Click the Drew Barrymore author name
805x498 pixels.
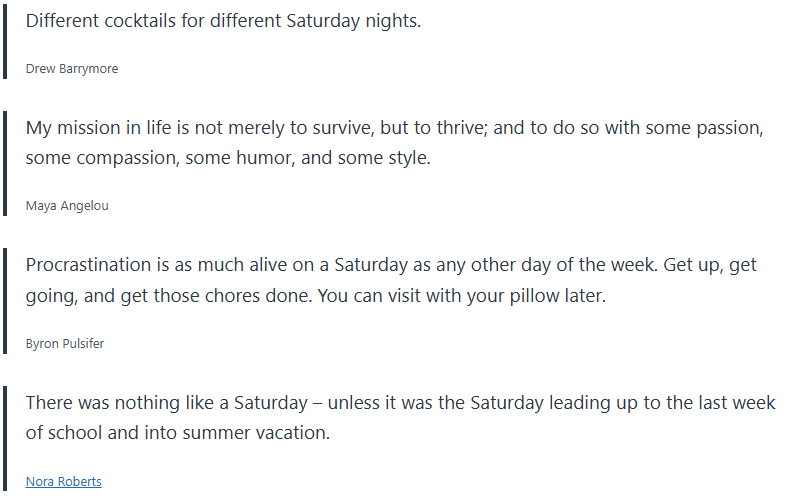(x=72, y=69)
